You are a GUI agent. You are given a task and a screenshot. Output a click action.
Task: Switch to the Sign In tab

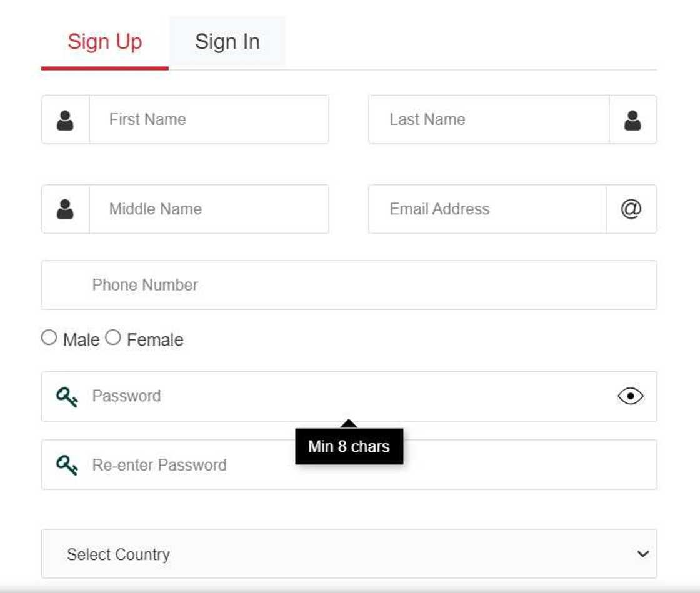(x=227, y=42)
